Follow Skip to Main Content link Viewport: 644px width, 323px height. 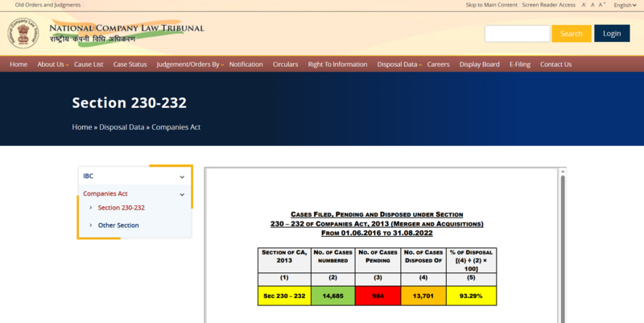pos(491,5)
